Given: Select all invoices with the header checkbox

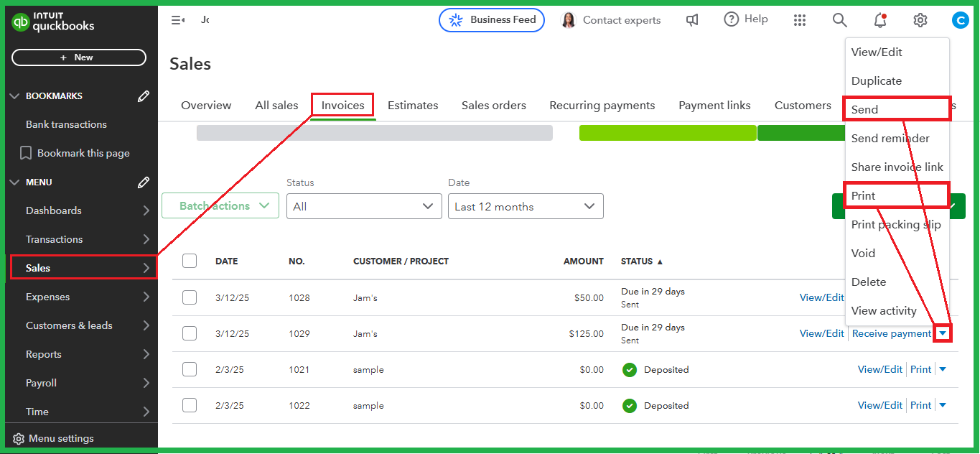Looking at the screenshot, I should [x=190, y=261].
